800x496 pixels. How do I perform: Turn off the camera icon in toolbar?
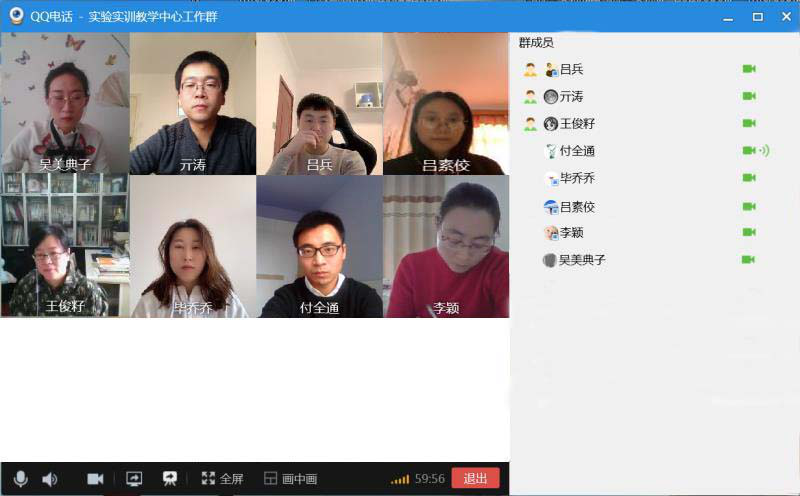click(x=95, y=479)
